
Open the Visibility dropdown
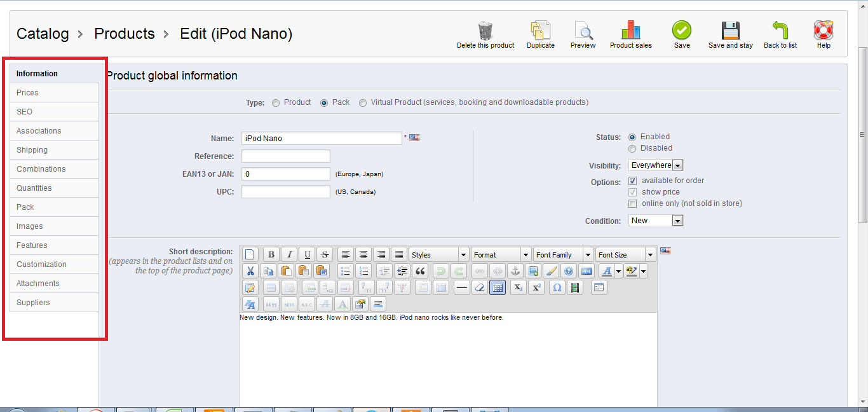pyautogui.click(x=656, y=165)
